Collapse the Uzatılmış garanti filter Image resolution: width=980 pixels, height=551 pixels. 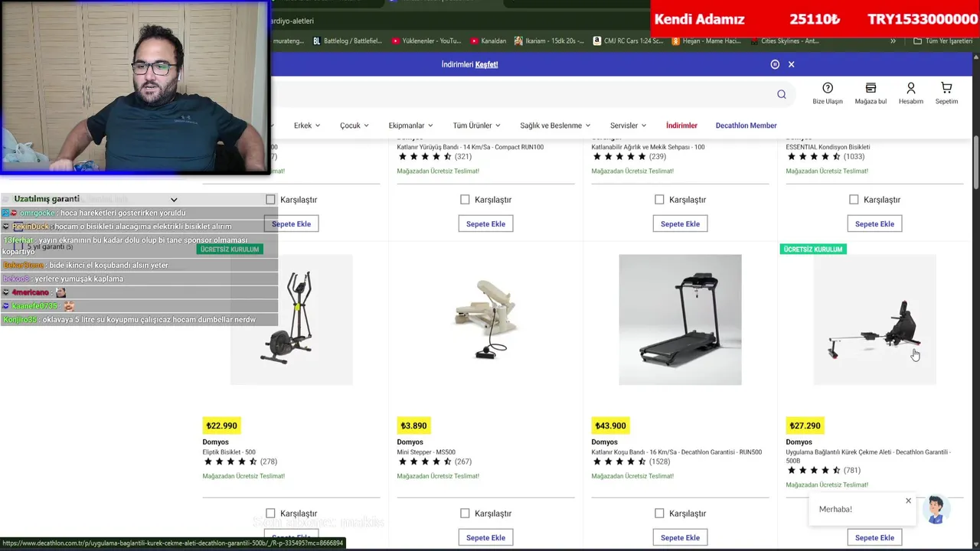click(x=174, y=200)
